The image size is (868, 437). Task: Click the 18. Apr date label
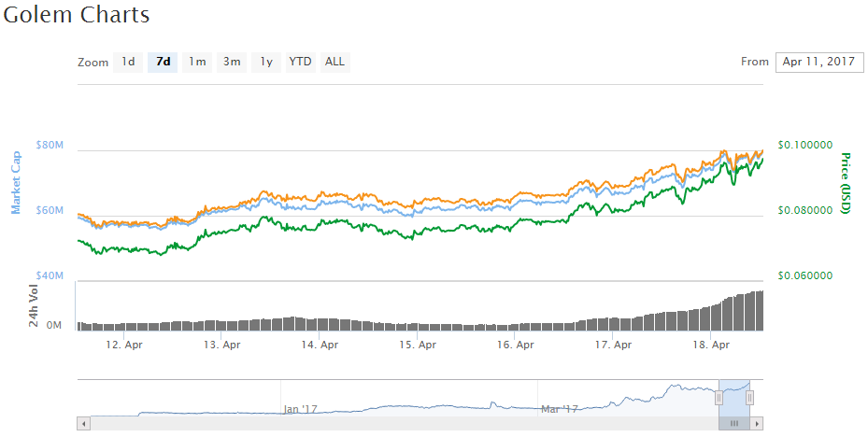[711, 345]
